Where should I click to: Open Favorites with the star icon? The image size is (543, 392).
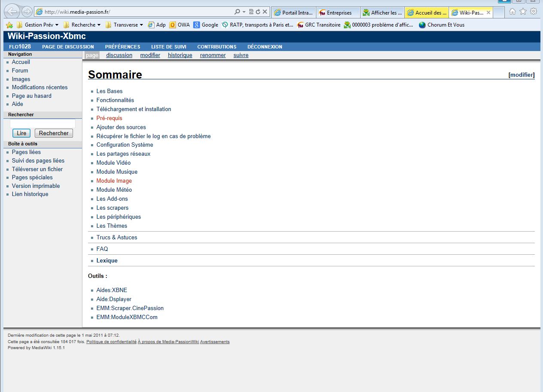523,12
